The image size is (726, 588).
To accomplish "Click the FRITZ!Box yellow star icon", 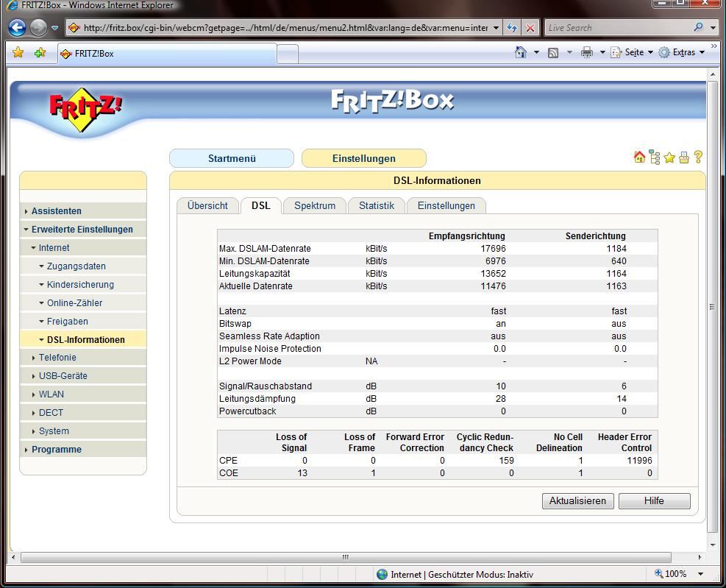I will coord(669,158).
